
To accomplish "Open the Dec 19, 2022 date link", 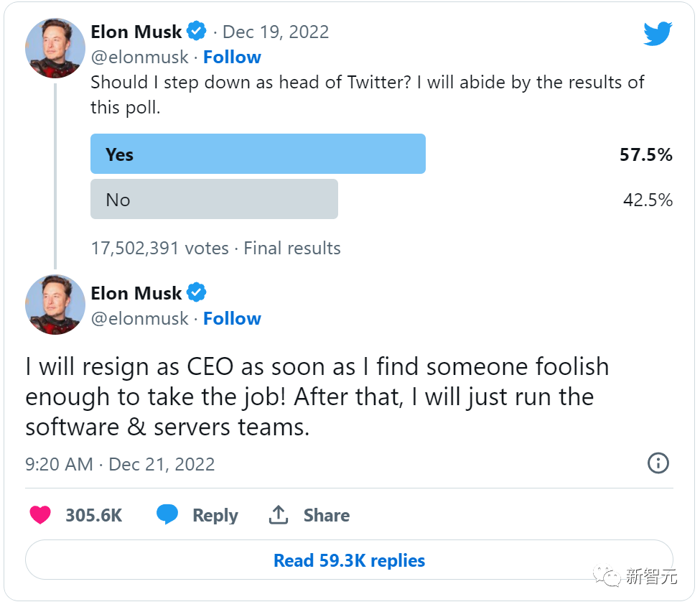I will point(276,32).
